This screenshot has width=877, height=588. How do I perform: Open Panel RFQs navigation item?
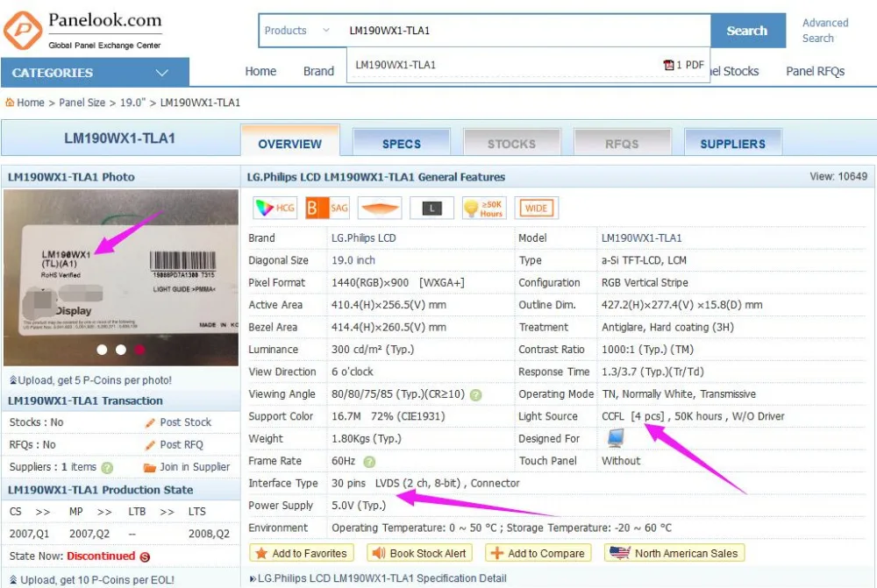[x=815, y=72]
